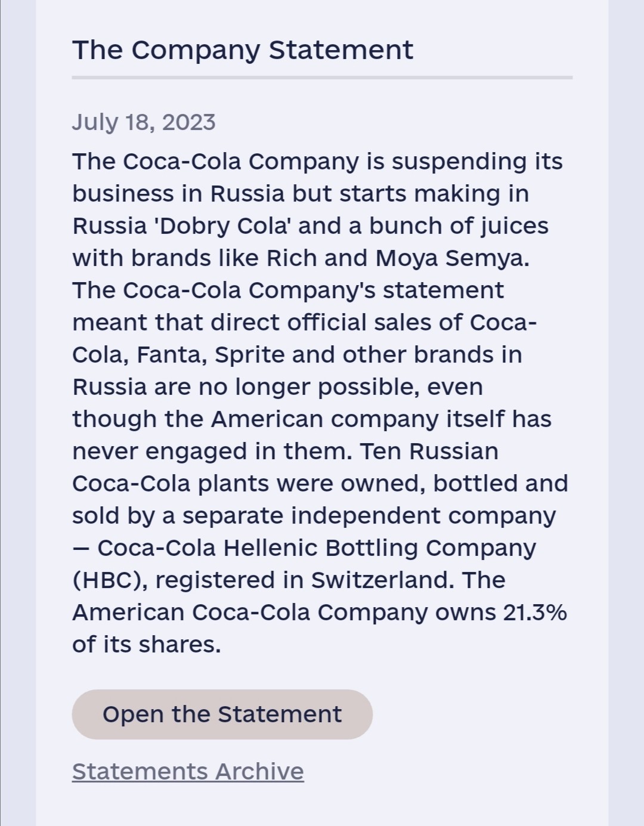
Task: Click the final line 'of its shares.'
Action: [146, 645]
